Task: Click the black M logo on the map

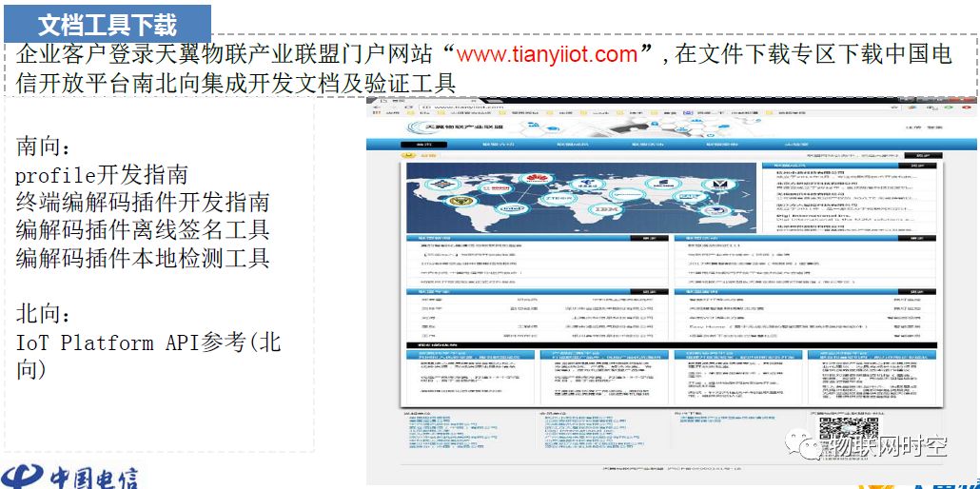Action: (720, 184)
